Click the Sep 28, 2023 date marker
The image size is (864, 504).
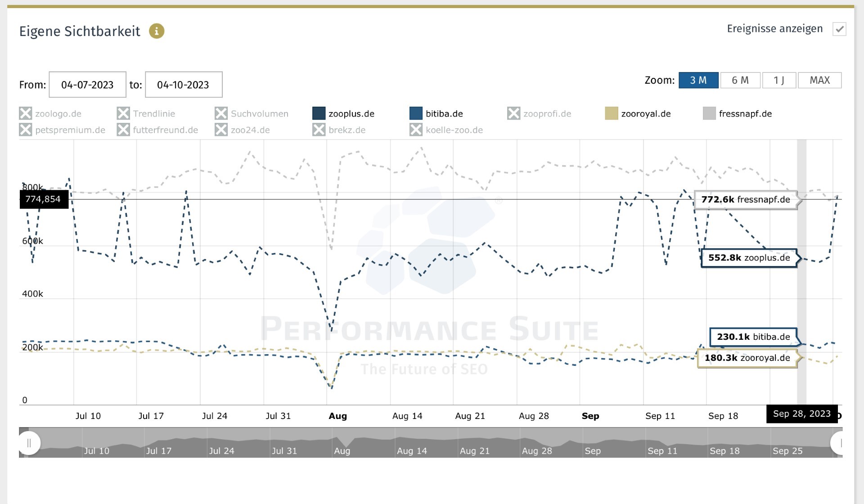click(802, 414)
